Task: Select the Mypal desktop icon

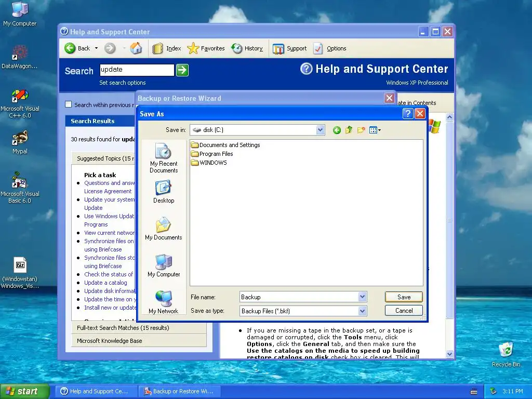Action: coord(20,142)
